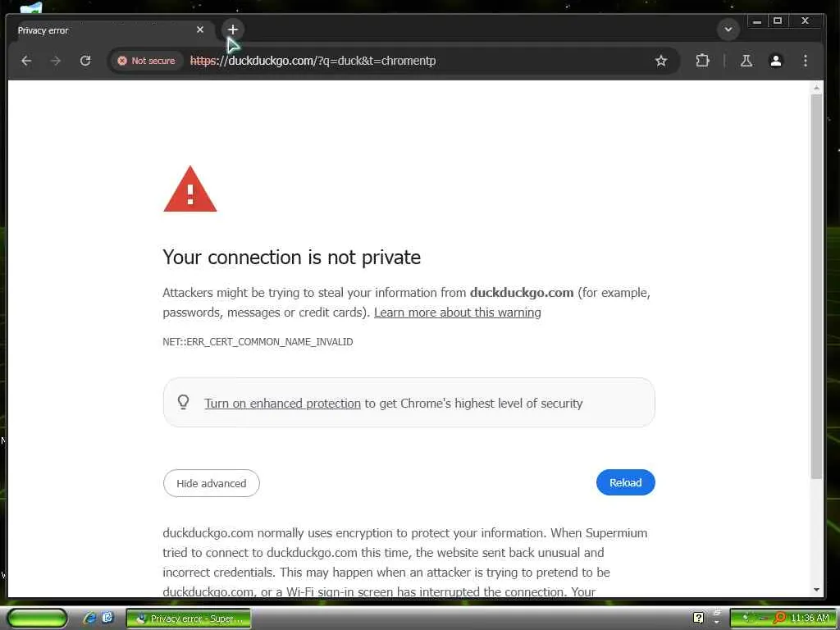Launch Internet Explorer from quick launch
The height and width of the screenshot is (630, 840).
(89, 619)
